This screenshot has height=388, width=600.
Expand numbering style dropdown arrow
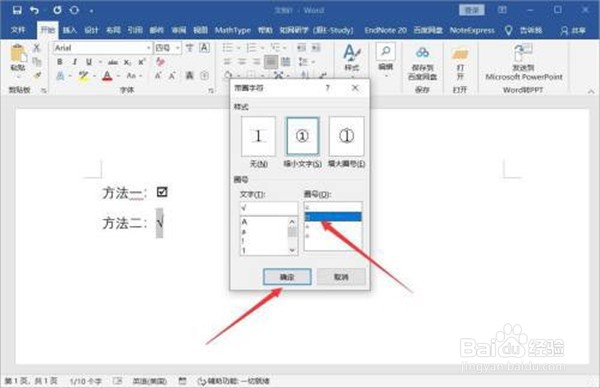[262, 48]
